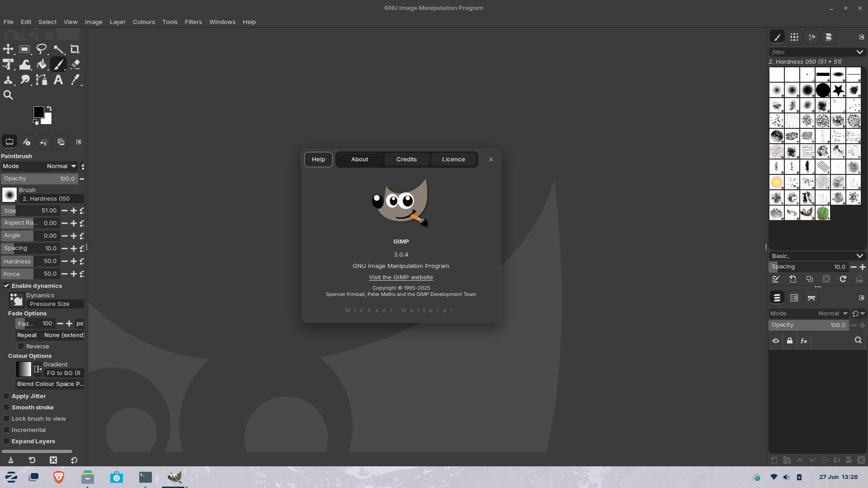Enable Incremental painting
This screenshot has height=488, width=868.
point(6,430)
